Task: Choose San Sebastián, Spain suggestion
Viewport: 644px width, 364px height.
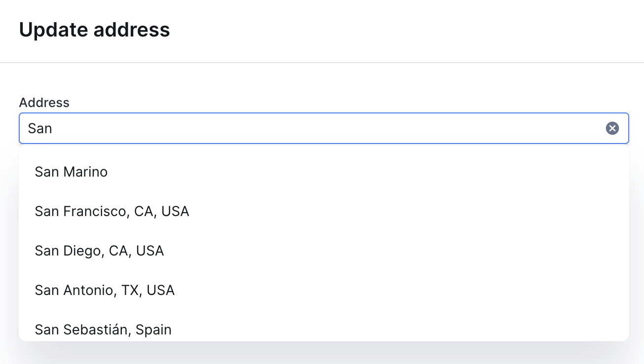Action: pos(103,329)
